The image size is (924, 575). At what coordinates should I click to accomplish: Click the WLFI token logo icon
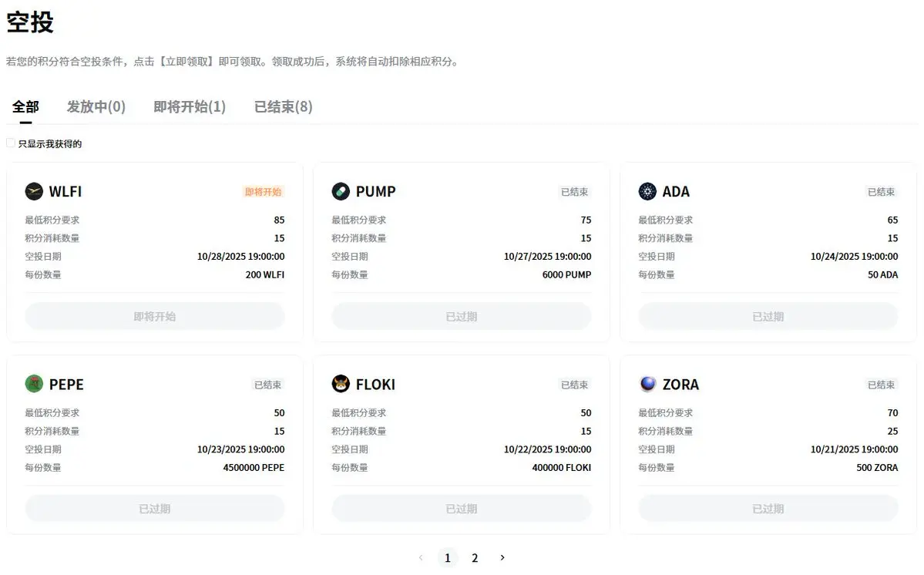(x=34, y=191)
